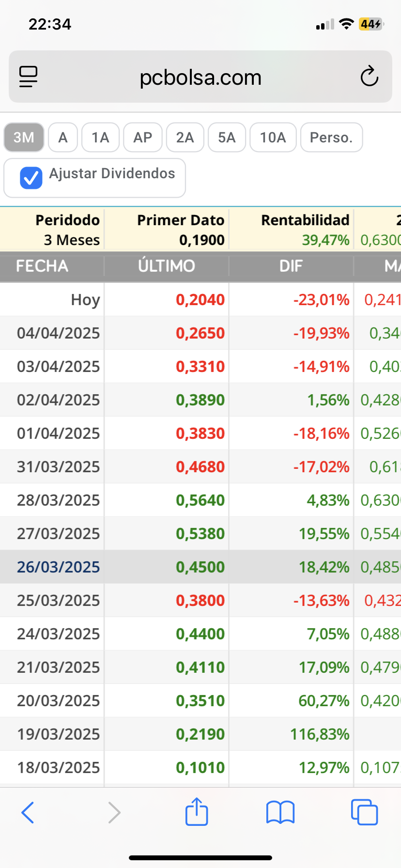Show open tabs icon

[364, 812]
